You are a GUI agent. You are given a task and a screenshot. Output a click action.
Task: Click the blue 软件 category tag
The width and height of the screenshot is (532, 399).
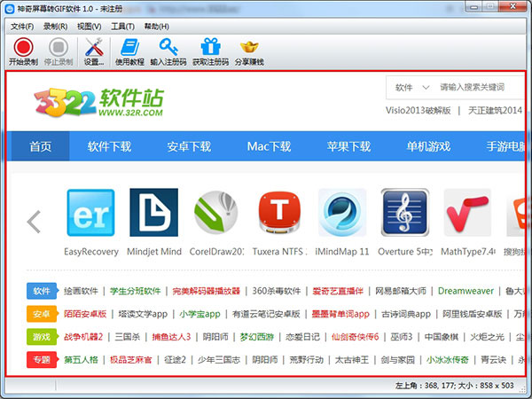42,291
